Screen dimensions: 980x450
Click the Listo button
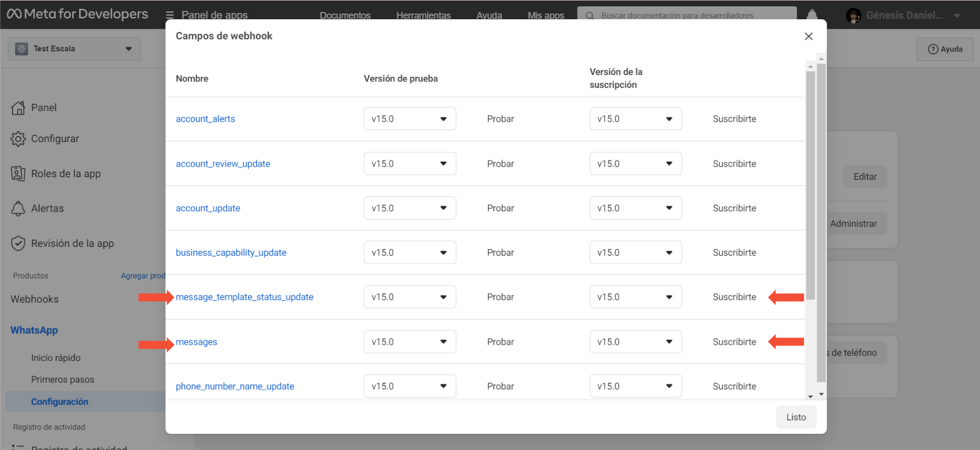(796, 417)
